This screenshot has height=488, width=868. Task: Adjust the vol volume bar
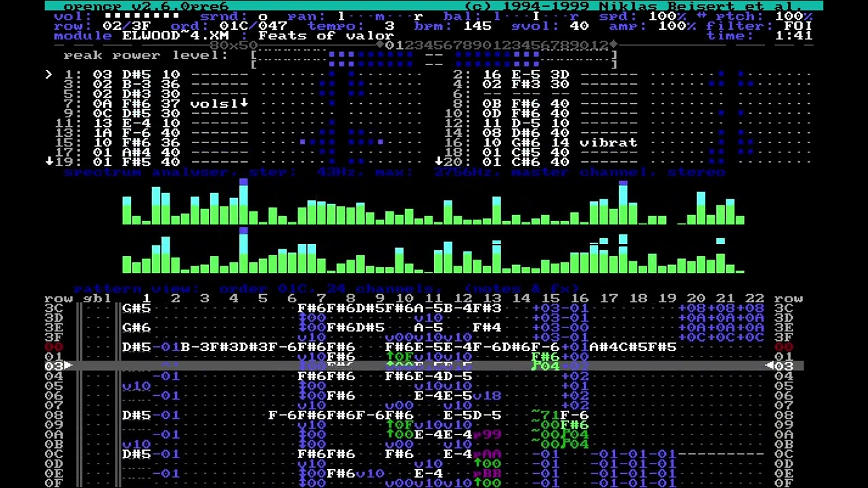(142, 16)
